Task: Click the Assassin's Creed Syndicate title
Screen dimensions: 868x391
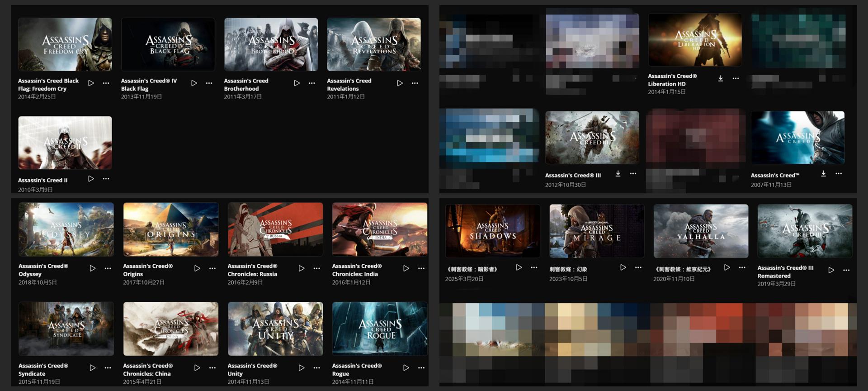Action: coord(43,370)
